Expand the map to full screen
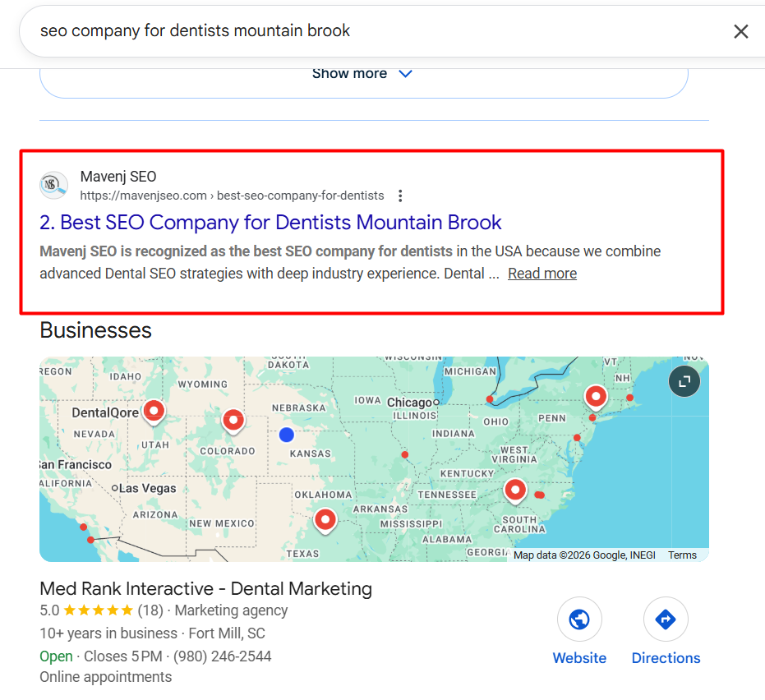This screenshot has width=765, height=700. (684, 380)
